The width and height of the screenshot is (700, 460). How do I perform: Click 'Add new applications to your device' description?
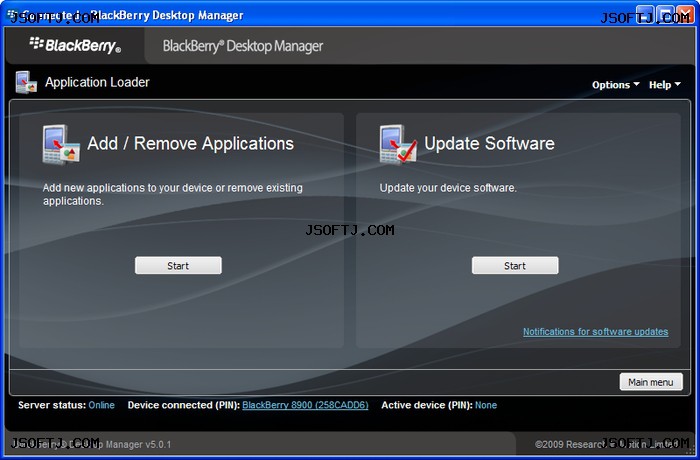click(x=172, y=194)
